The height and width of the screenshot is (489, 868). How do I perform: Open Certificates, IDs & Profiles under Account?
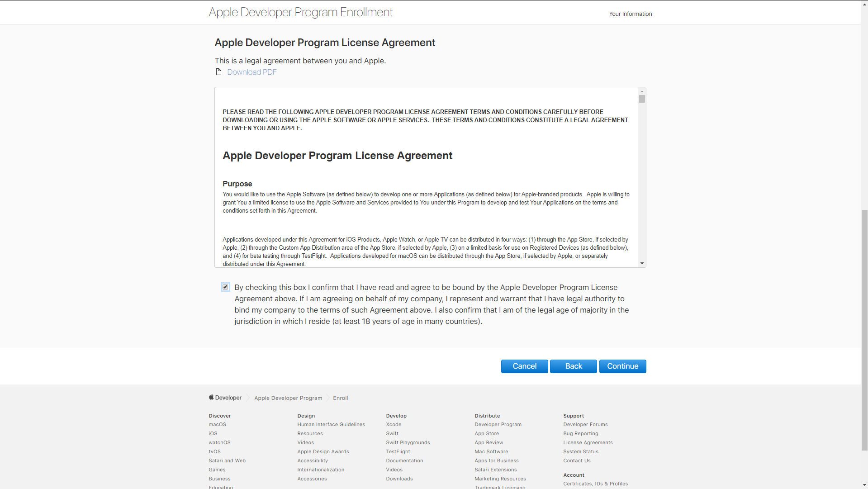pos(595,484)
